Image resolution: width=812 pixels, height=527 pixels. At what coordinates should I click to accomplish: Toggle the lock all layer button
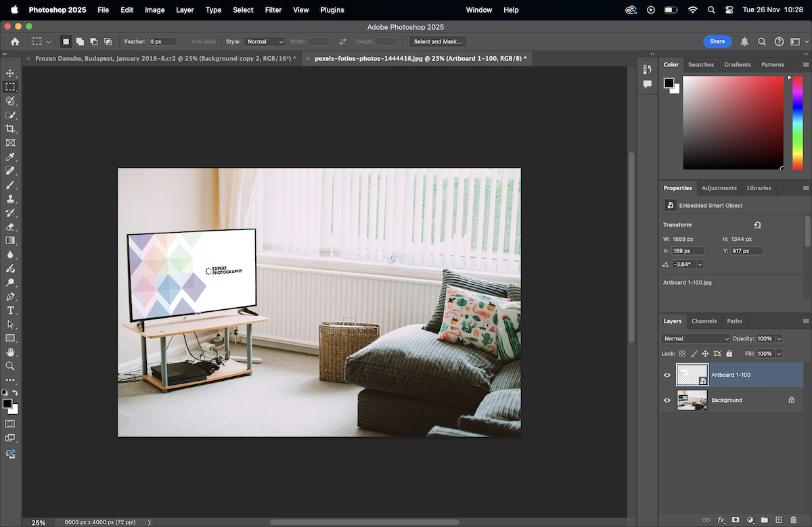click(x=729, y=354)
